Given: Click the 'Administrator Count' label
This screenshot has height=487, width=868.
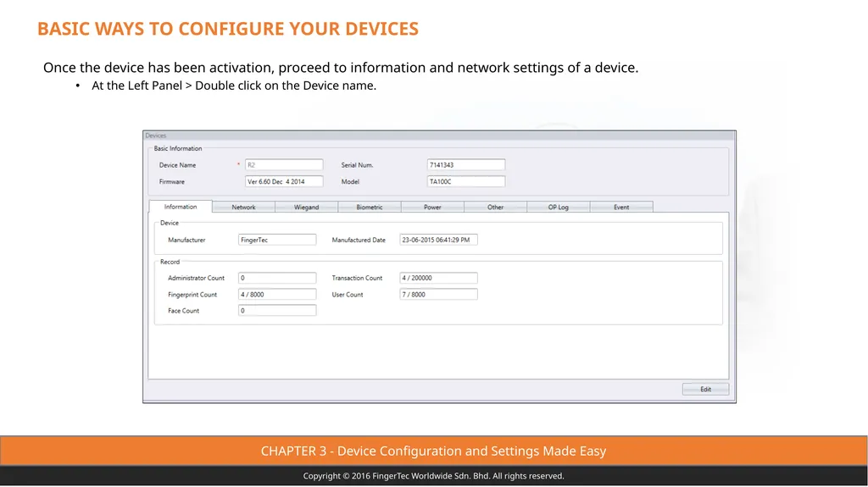Looking at the screenshot, I should (x=196, y=278).
